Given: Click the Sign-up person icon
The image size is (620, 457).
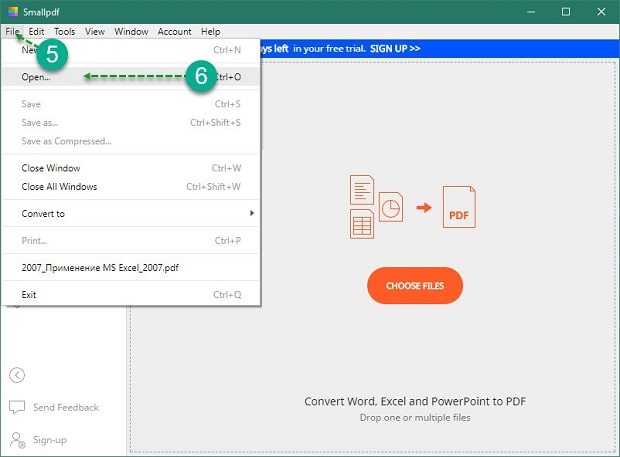Looking at the screenshot, I should pos(17,439).
